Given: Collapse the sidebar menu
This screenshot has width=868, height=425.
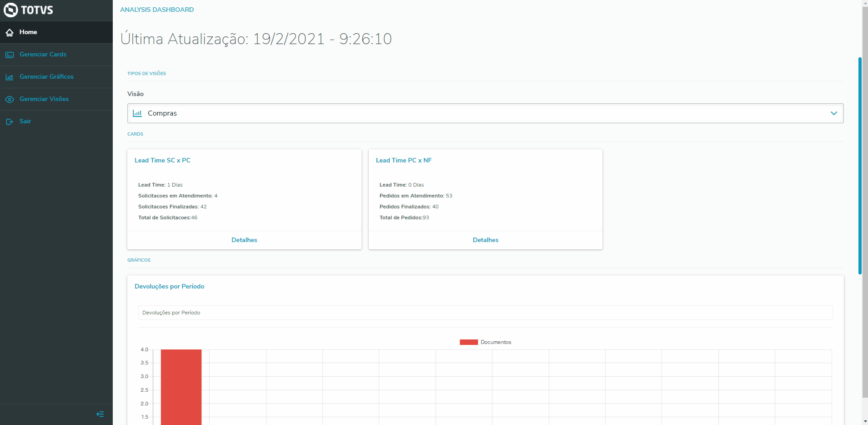Looking at the screenshot, I should (x=100, y=414).
